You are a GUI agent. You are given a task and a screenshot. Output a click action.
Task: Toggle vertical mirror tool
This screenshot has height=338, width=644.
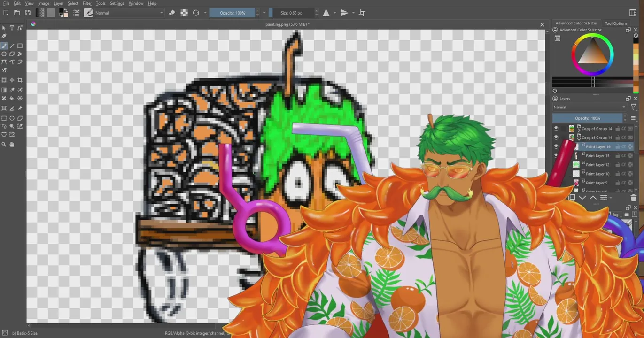(344, 13)
